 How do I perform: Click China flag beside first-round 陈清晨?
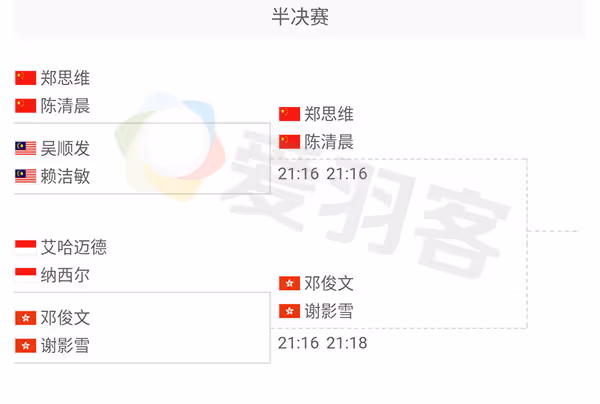click(x=26, y=106)
